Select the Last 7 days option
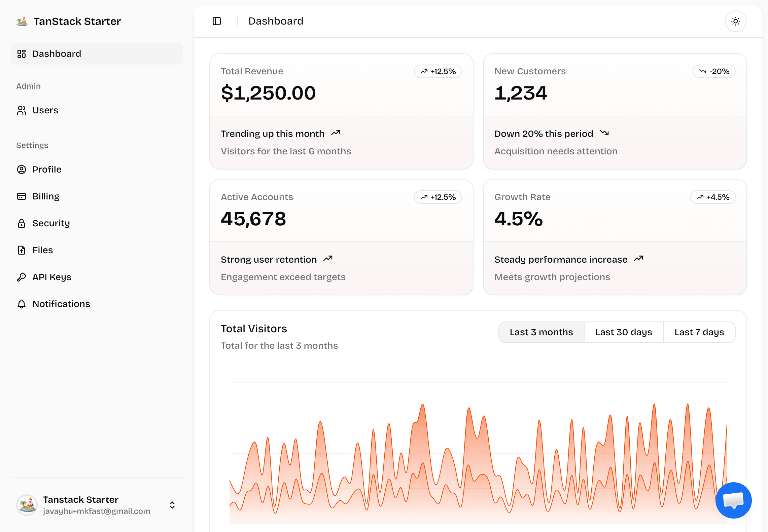The width and height of the screenshot is (768, 532). pos(699,332)
